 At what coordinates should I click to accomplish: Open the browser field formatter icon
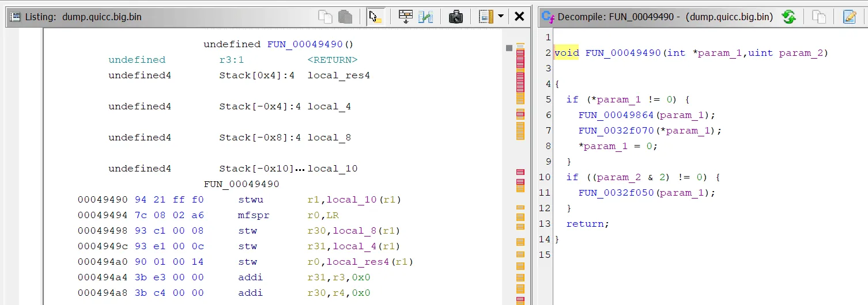[406, 17]
